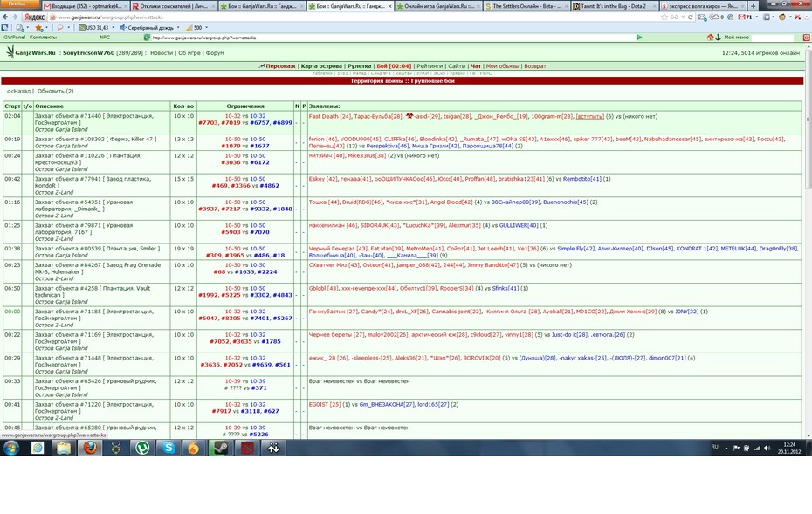Click the Бой [02:04] link
The image size is (812, 514).
click(394, 66)
